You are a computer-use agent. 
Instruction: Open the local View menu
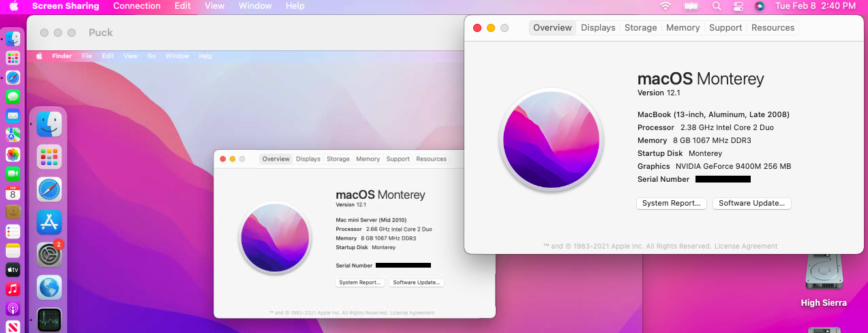point(215,6)
